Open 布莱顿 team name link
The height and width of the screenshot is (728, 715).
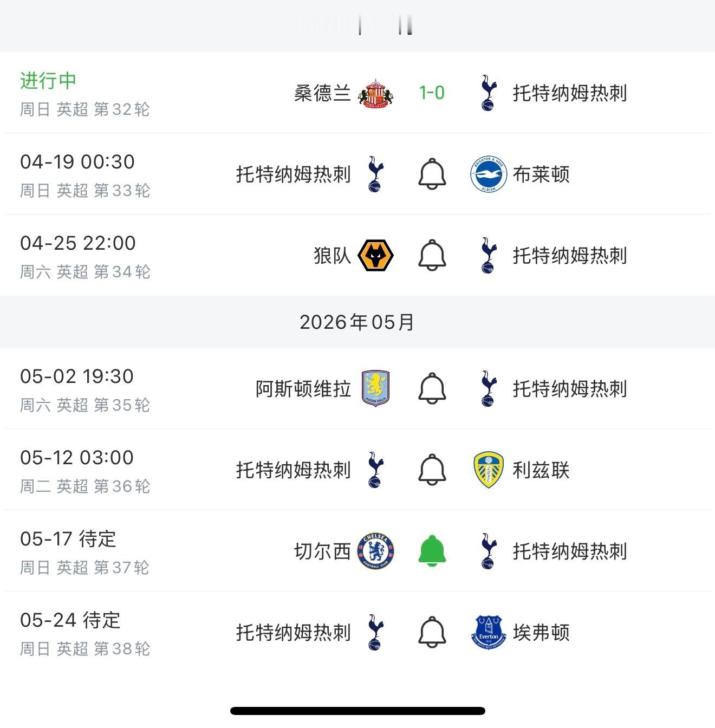tap(541, 174)
